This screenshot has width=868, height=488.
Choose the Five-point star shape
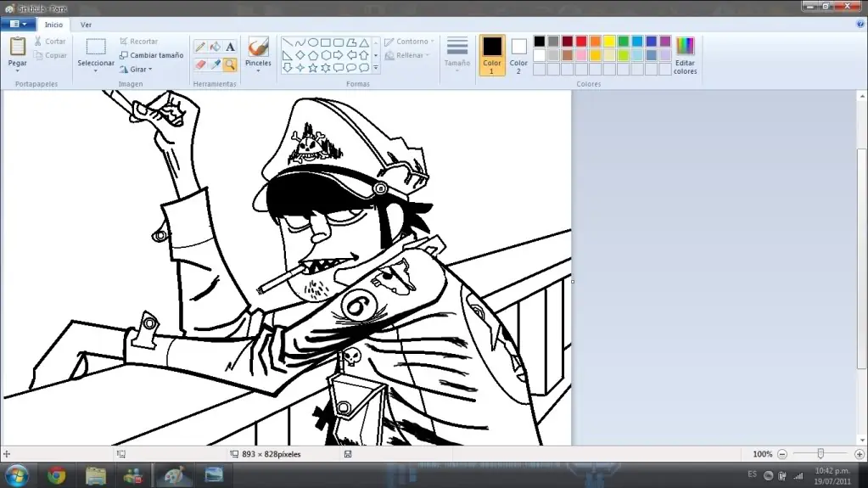[313, 68]
